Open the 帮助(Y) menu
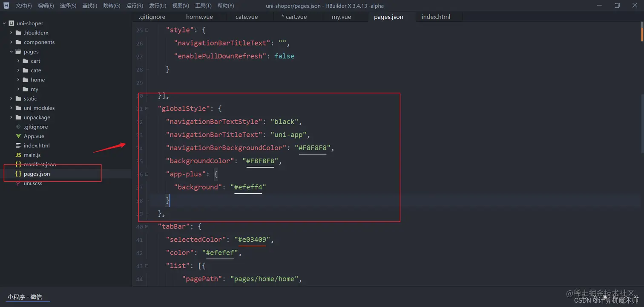This screenshot has height=307, width=644. click(226, 6)
